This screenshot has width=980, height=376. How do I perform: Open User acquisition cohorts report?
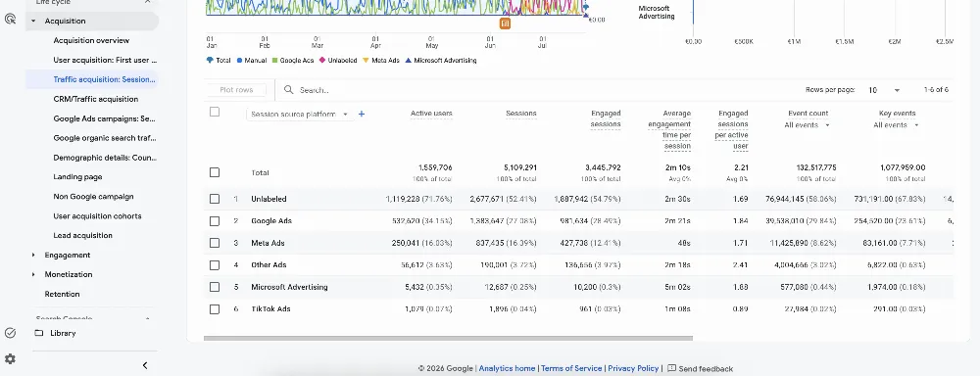pyautogui.click(x=97, y=216)
